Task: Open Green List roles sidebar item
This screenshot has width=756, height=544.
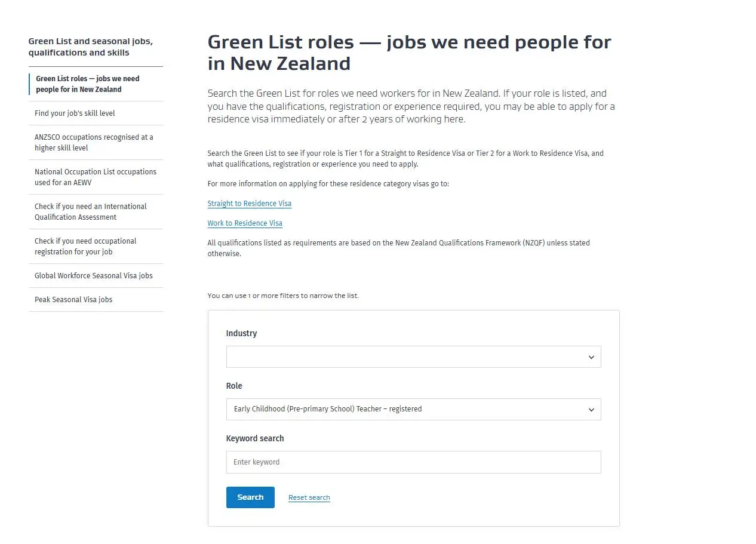Action: pyautogui.click(x=87, y=84)
